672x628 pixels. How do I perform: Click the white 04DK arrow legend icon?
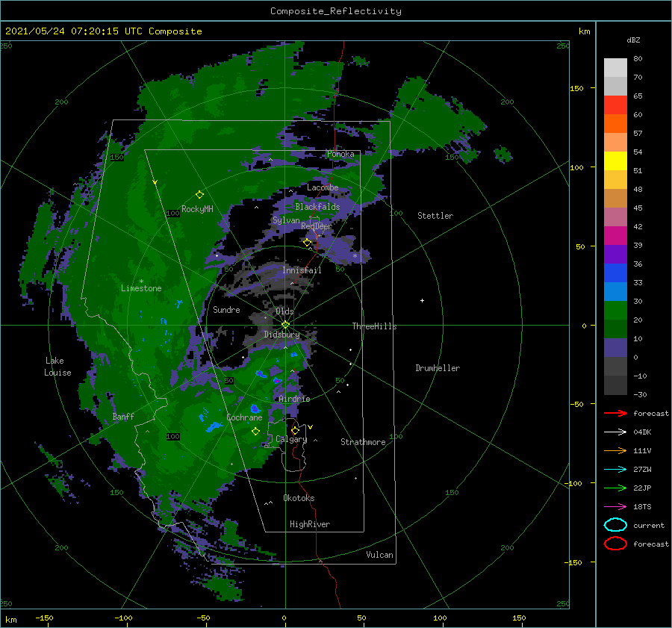point(615,432)
